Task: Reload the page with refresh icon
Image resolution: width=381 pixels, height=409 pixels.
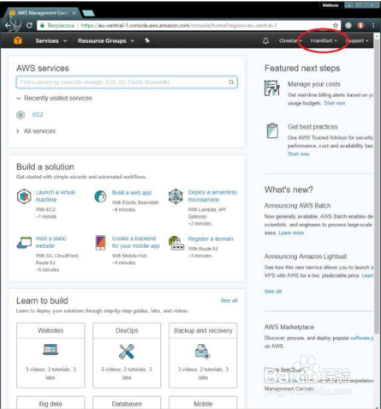Action: (29, 25)
